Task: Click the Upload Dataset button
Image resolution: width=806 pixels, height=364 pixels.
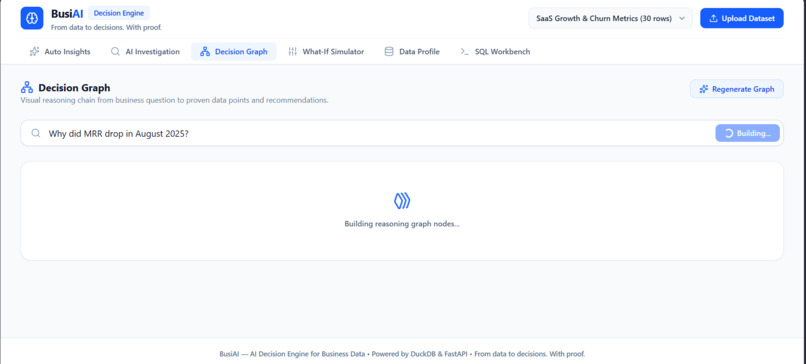Action: (742, 18)
